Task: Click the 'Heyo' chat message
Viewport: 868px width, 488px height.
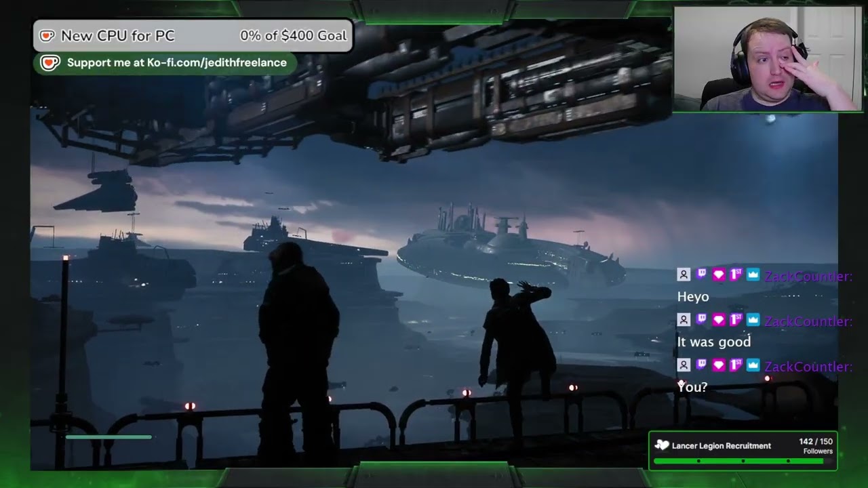Action: 693,297
